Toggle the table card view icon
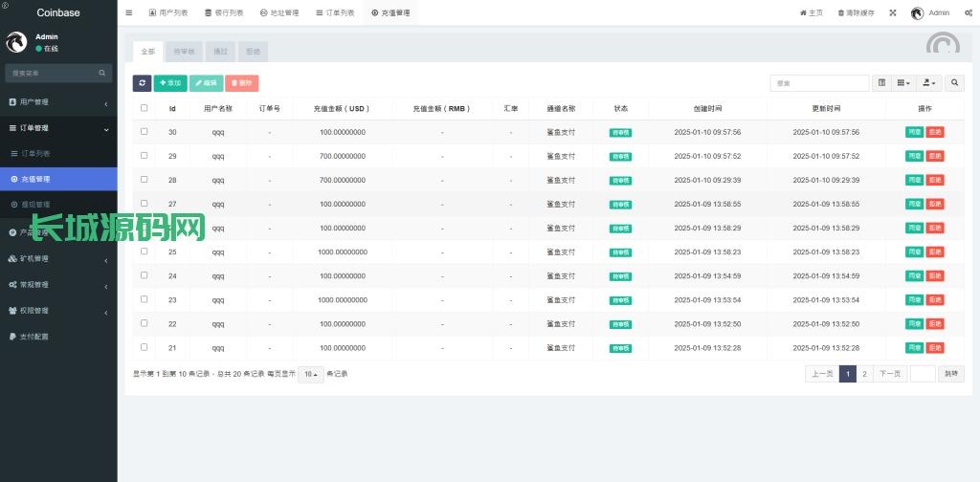980x482 pixels. point(882,83)
